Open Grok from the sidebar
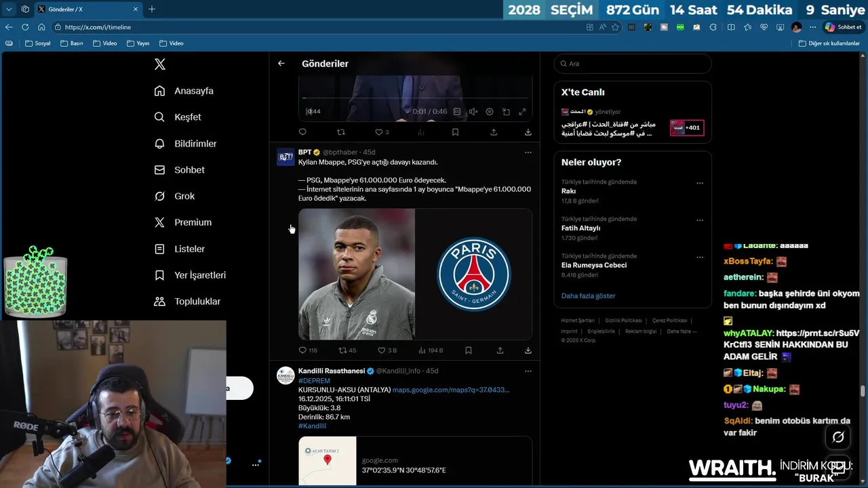Screen dimensions: 868x488 coord(175,196)
